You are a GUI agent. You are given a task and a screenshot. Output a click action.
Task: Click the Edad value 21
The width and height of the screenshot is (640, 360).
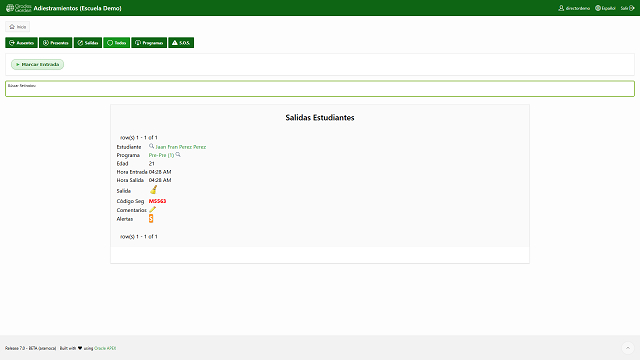pyautogui.click(x=151, y=164)
